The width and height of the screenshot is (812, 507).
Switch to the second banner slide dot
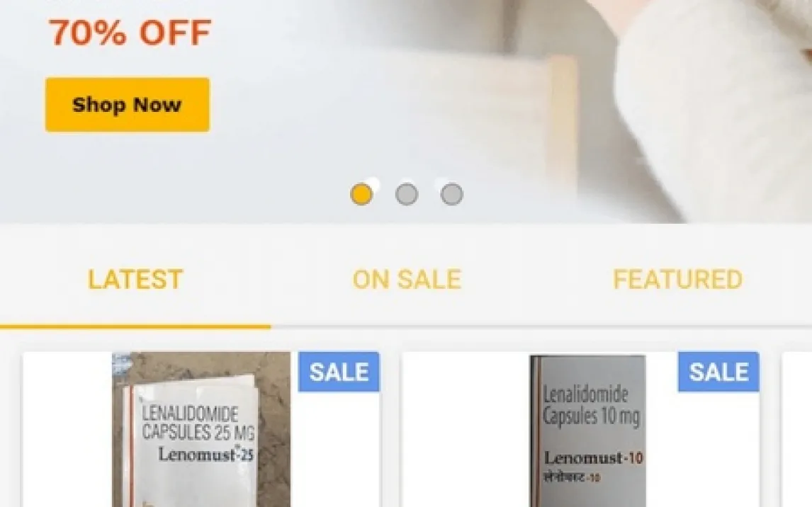[x=407, y=195]
